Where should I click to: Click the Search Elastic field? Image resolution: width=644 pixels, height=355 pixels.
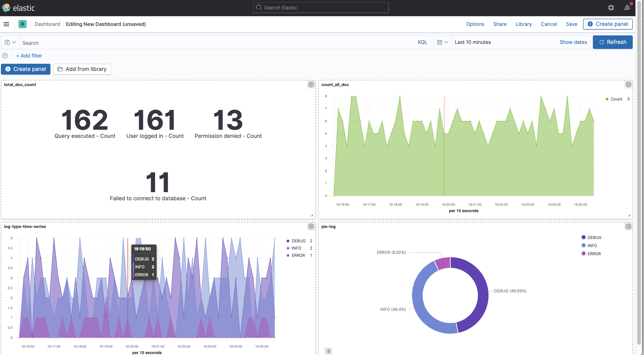click(321, 8)
